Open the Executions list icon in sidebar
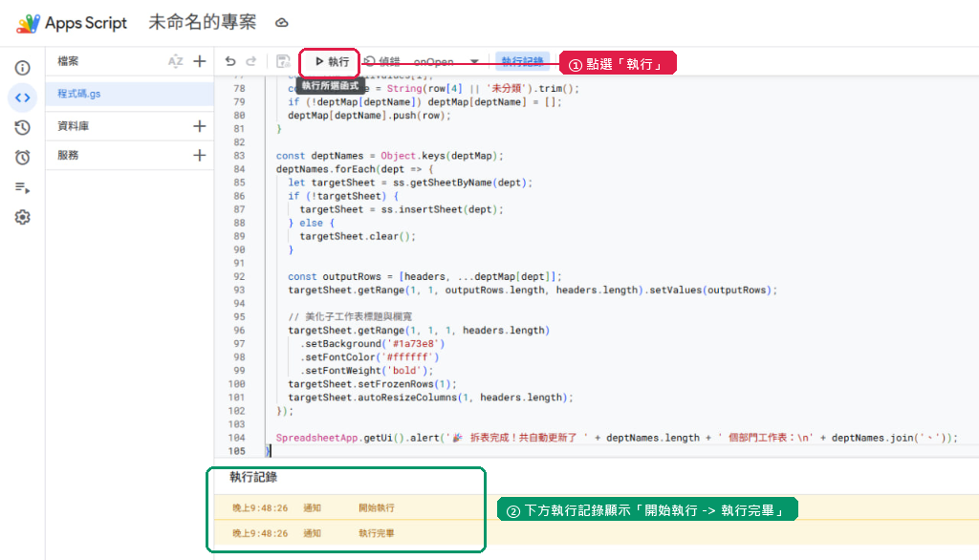The height and width of the screenshot is (560, 979). [23, 187]
